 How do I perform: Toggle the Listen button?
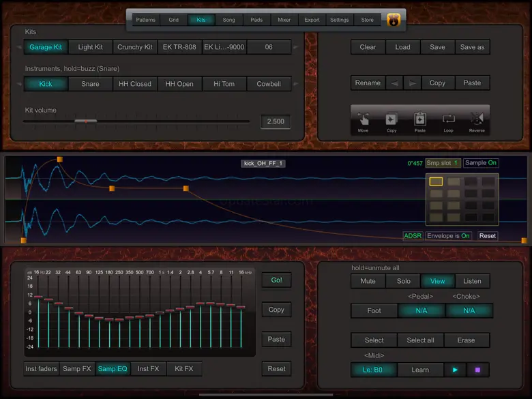472,281
